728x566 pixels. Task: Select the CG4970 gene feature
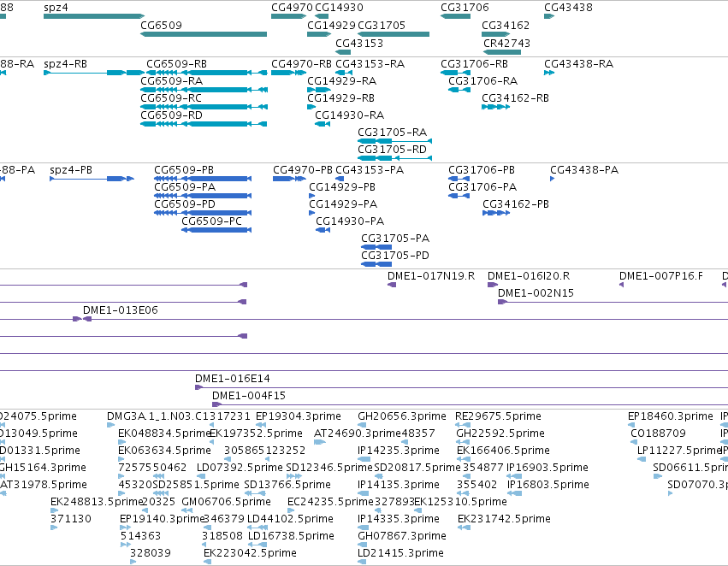[x=289, y=16]
